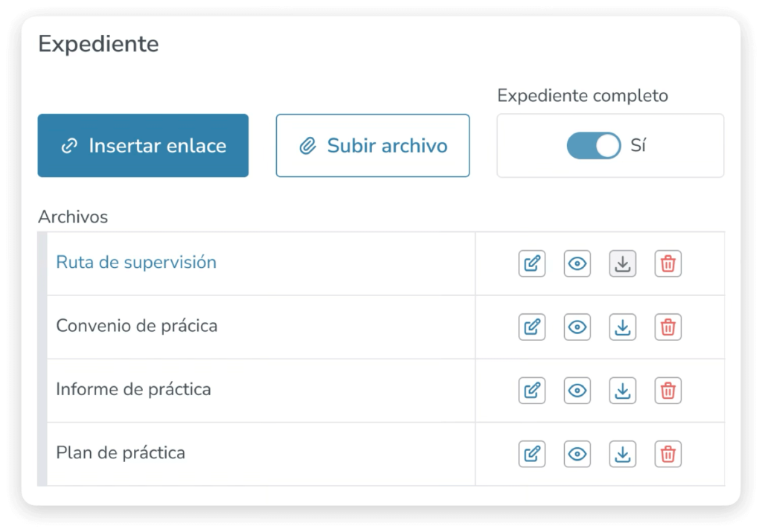Download the Informe de práctica file
762x532 pixels.
point(623,390)
